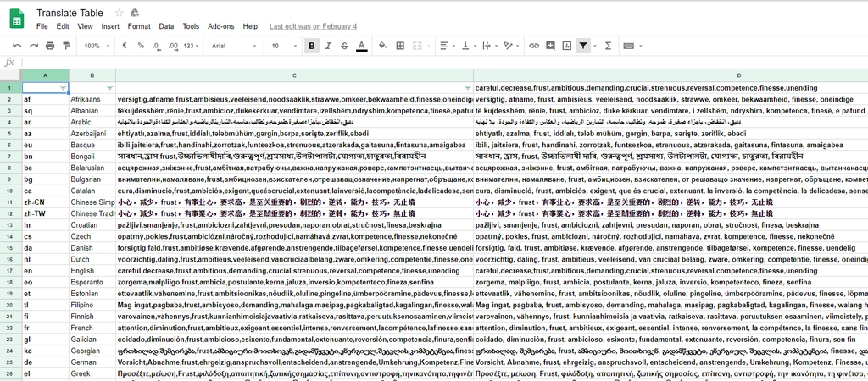Viewport: 868px width, 381px height.
Task: Click the Functions sigma icon
Action: click(609, 46)
